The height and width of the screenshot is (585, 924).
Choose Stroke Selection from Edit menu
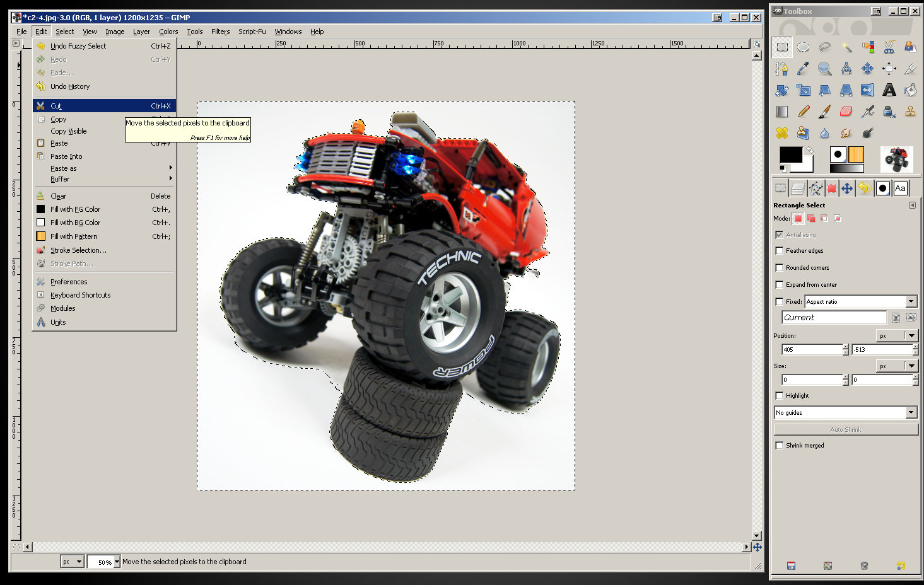[x=104, y=250]
